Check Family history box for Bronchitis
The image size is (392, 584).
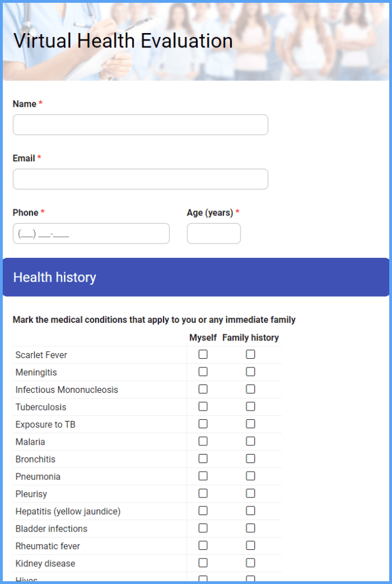[x=250, y=459]
